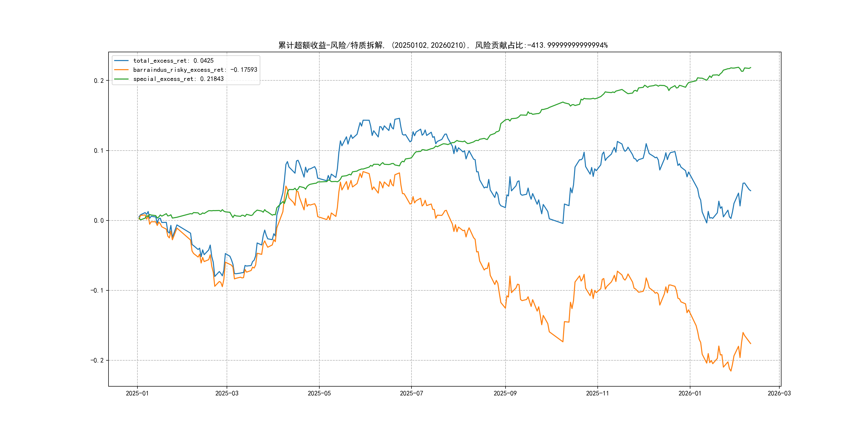Select the barraindus_risky_excess_ret: -0.17593 legend label
Screen dimensions: 868x434
click(195, 70)
